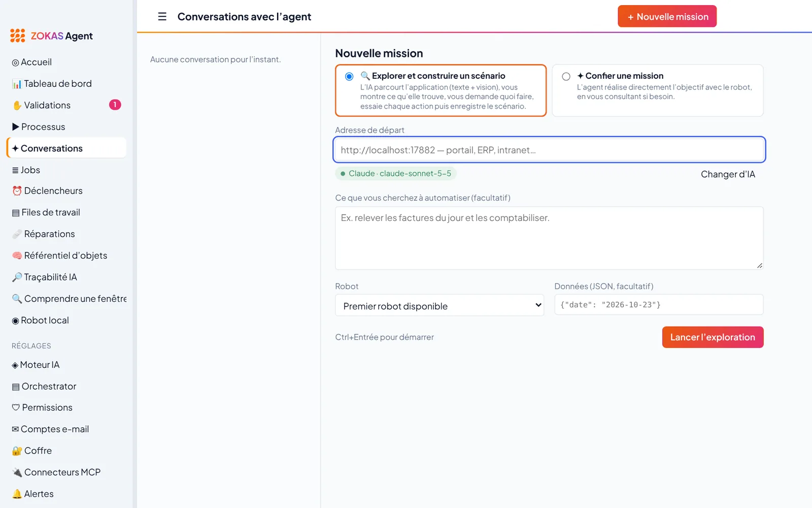812x508 pixels.
Task: Click the red Validations count badge
Action: pyautogui.click(x=115, y=105)
